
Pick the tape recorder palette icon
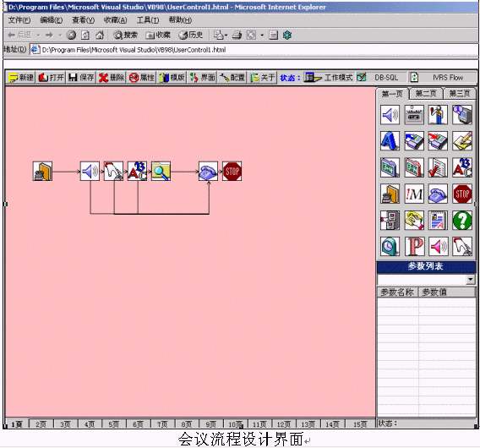(x=414, y=114)
